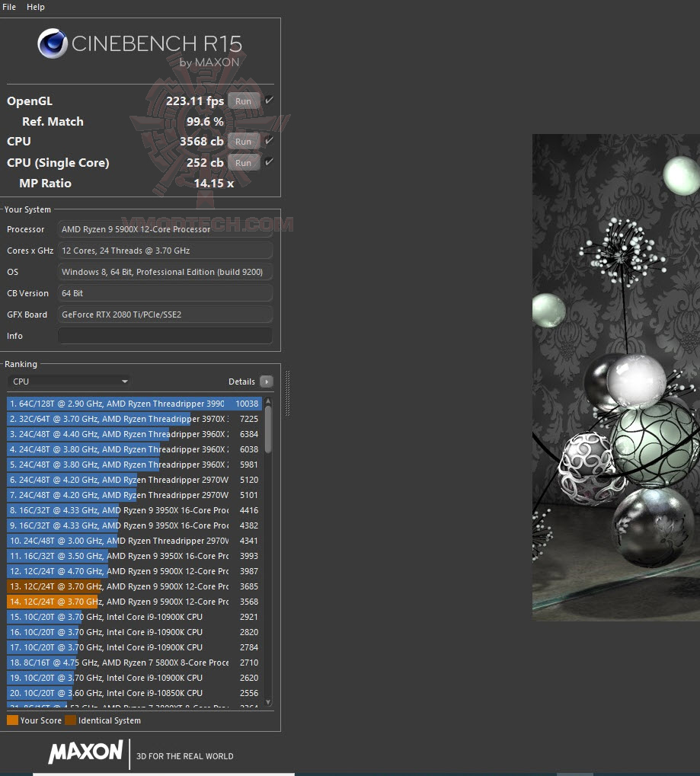
Task: Select ranking row 1 Threadripper 3990
Action: (134, 404)
